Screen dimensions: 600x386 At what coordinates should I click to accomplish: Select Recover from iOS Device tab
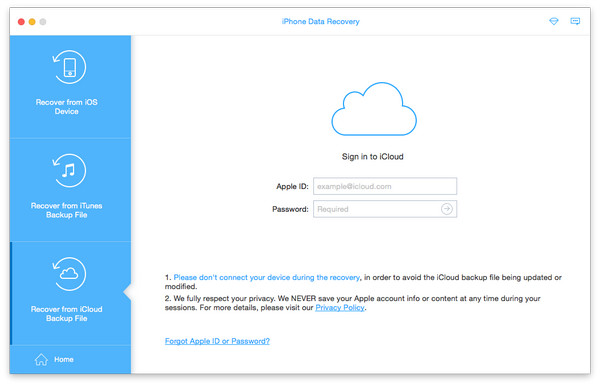70,87
